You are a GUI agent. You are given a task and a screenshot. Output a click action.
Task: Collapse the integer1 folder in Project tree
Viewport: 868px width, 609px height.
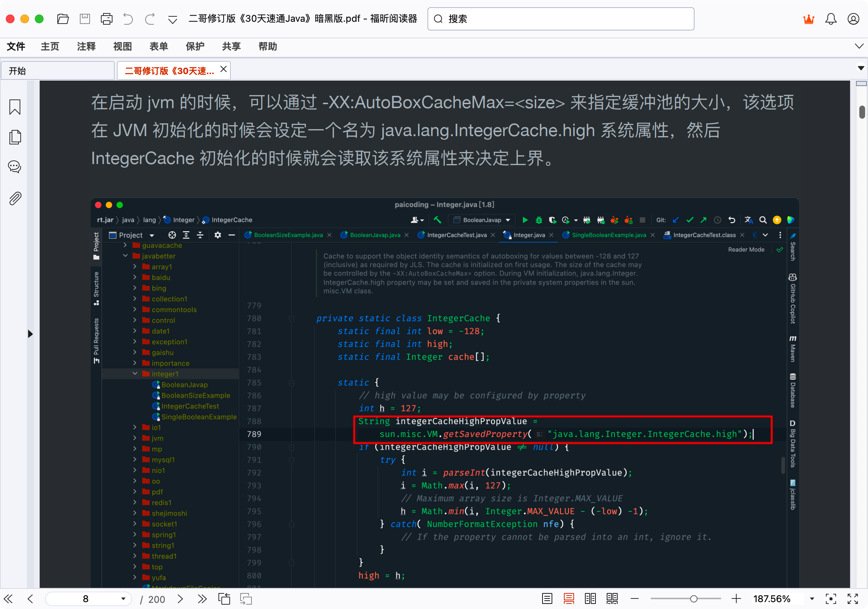135,373
